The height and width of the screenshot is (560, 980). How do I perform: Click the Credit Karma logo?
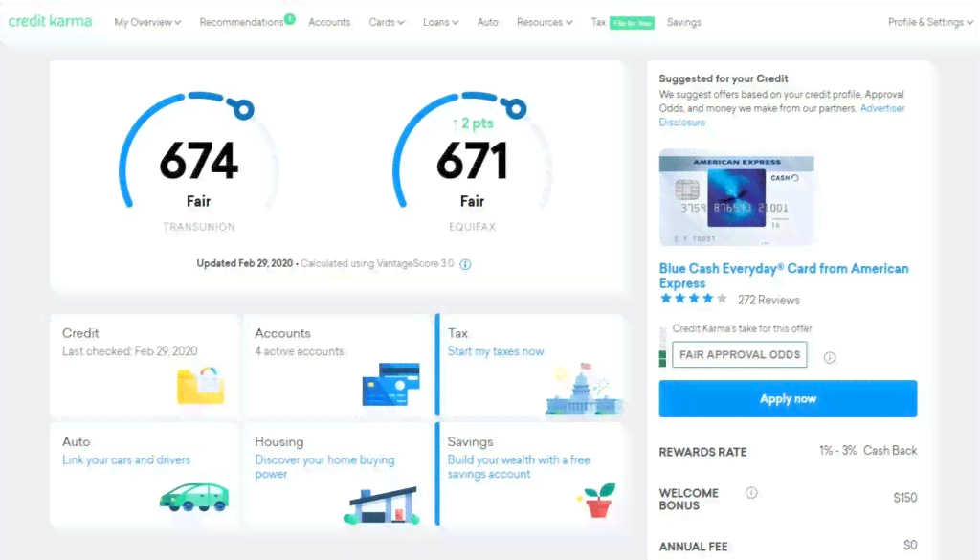[x=50, y=21]
